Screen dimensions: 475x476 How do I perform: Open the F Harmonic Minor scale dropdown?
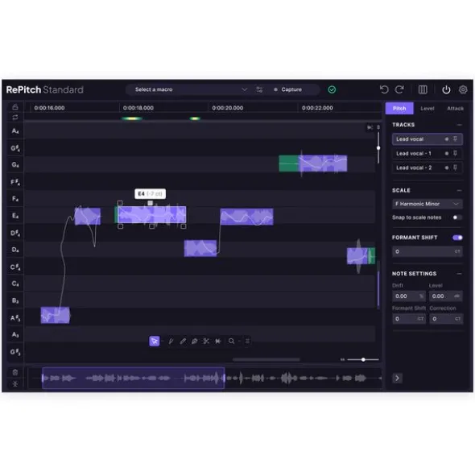point(427,204)
